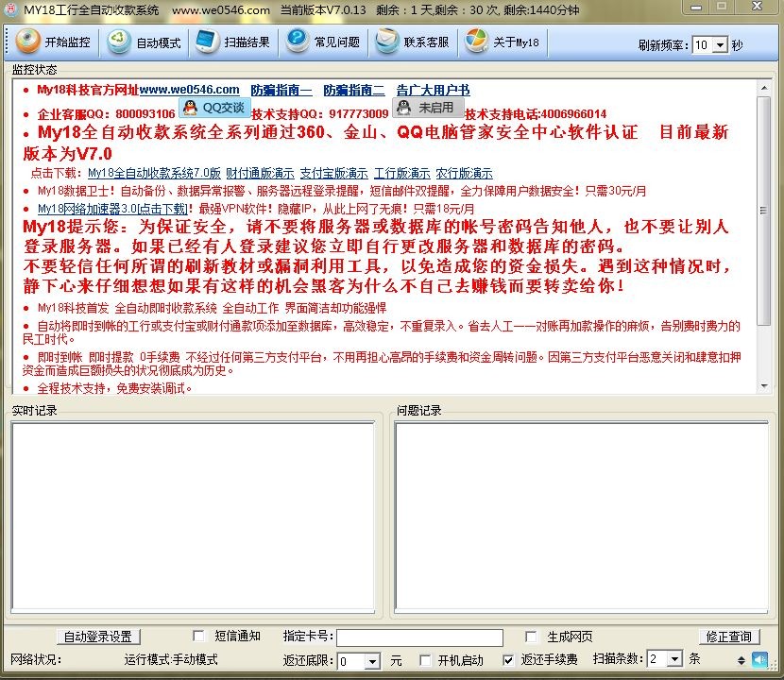Open the 扫描条数 dropdown

coord(674,658)
